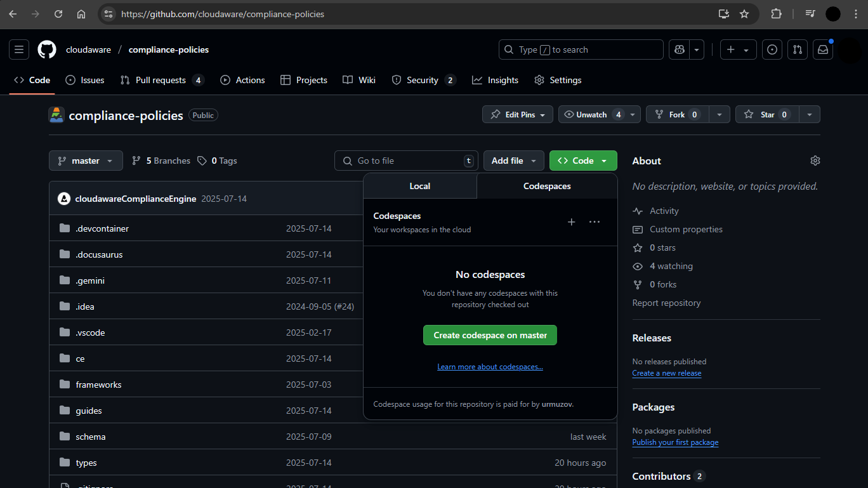Viewport: 868px width, 488px height.
Task: Open the Star lists dropdown arrow
Action: [809, 114]
